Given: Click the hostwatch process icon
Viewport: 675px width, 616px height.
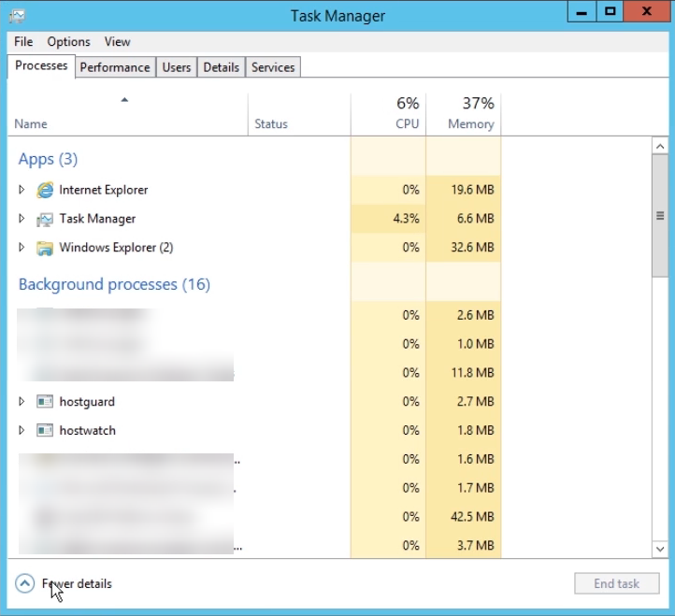Looking at the screenshot, I should [45, 431].
